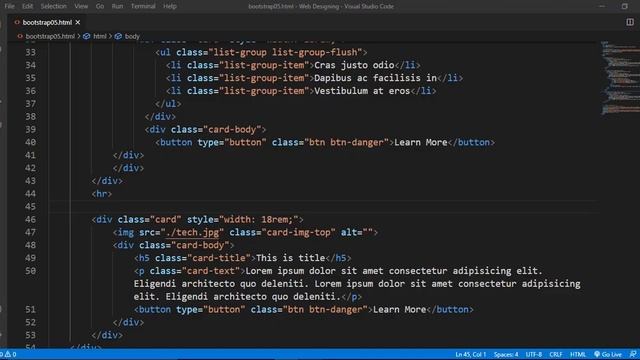640x360 pixels.
Task: Click line number 40 in gutter
Action: click(x=31, y=142)
